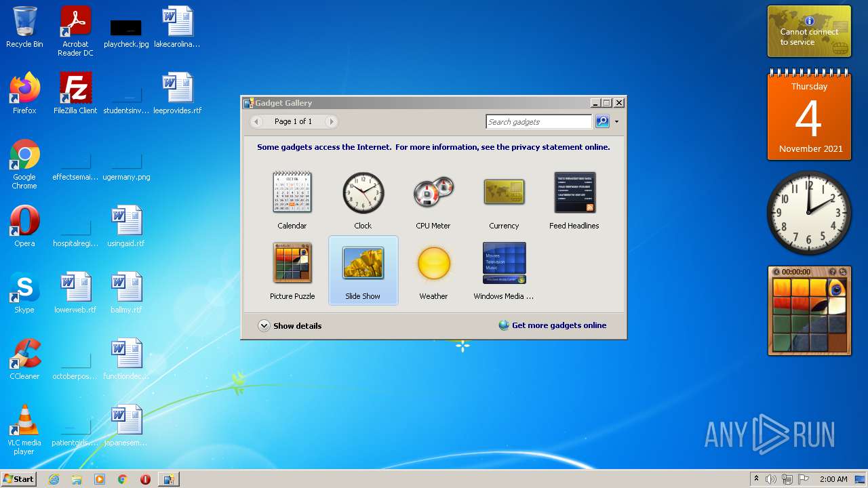Screen dimensions: 868x488
Task: Select the CCleaner desktop shortcut
Action: [x=24, y=359]
